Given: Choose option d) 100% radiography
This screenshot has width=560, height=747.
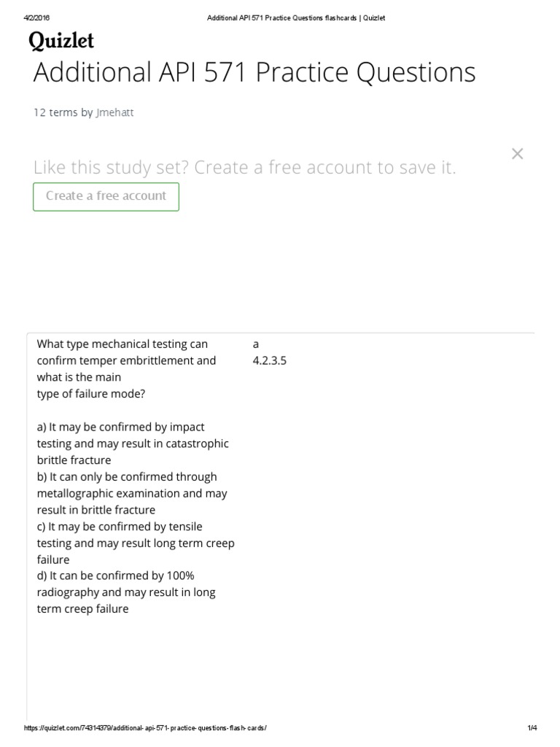Looking at the screenshot, I should 126,592.
